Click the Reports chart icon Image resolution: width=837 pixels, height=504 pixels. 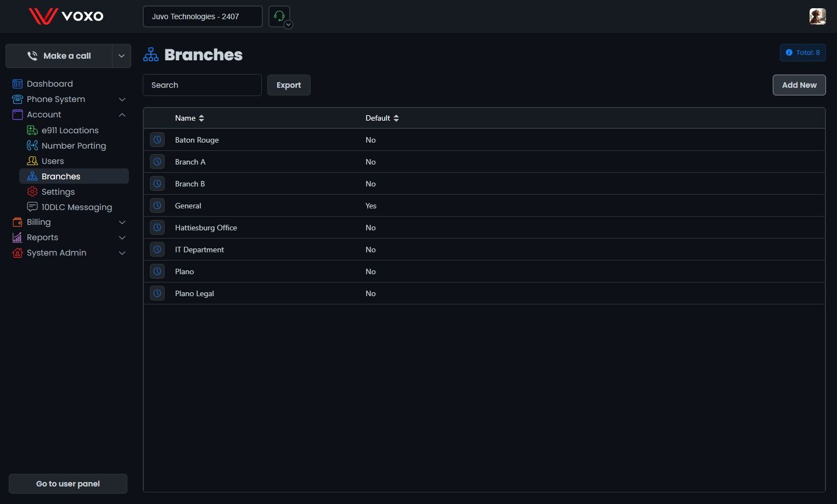pos(18,237)
